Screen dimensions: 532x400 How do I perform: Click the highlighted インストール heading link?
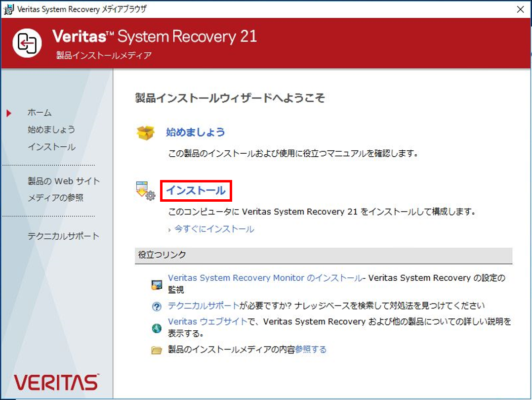click(x=196, y=190)
